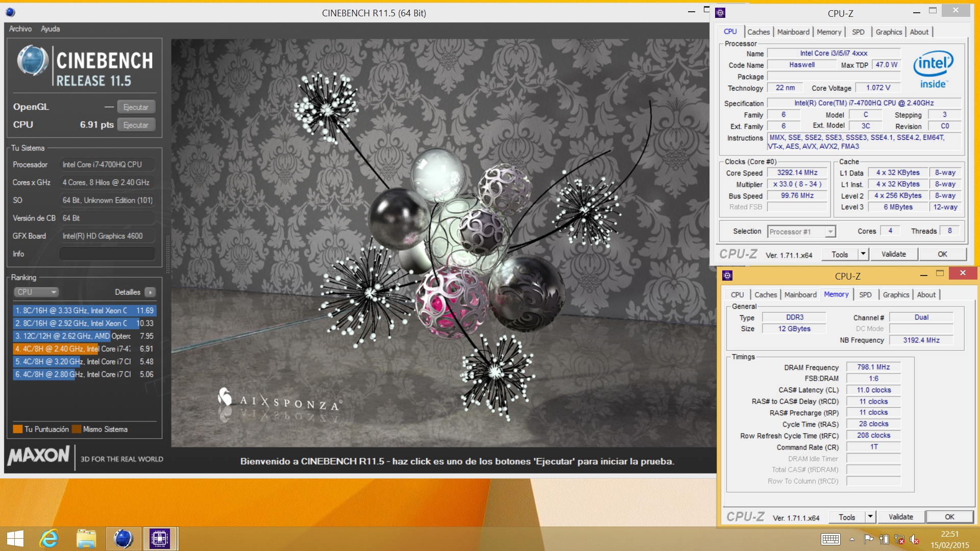Viewport: 980px width, 551px height.
Task: Click the Cinebench title bar app icon
Action: [10, 12]
